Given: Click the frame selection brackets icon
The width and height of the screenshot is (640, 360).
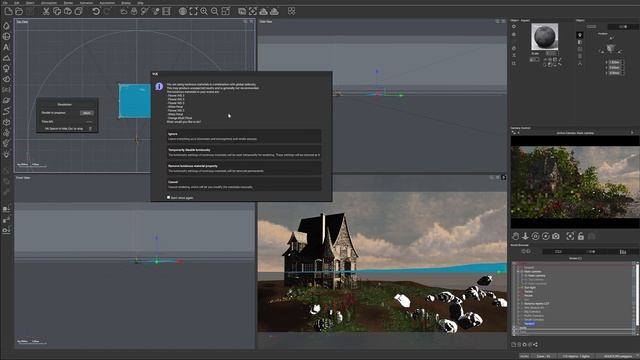Looking at the screenshot, I should pyautogui.click(x=193, y=11).
